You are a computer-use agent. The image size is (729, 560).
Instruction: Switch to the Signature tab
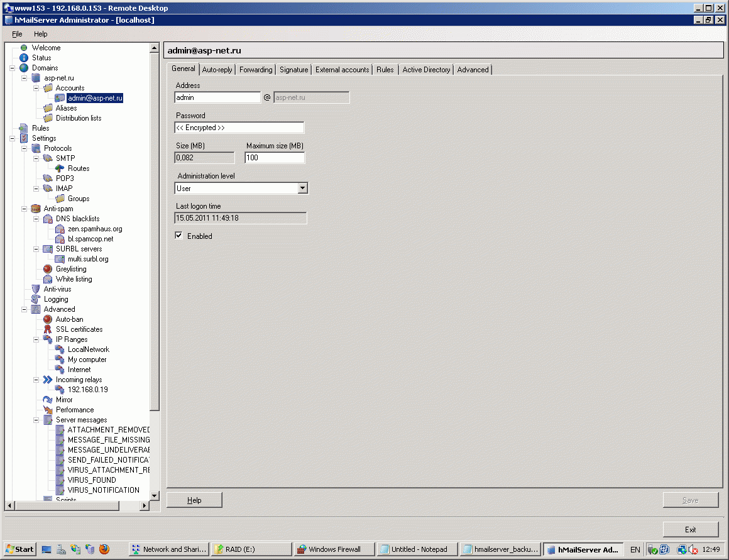[294, 70]
